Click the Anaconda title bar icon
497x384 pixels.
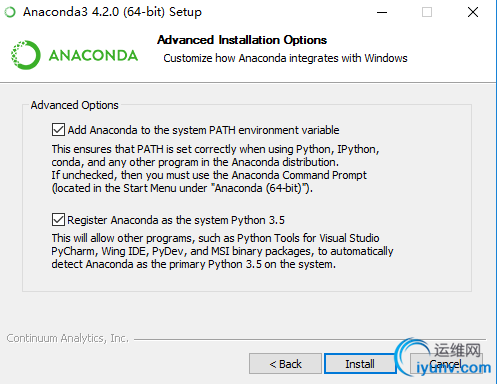click(x=10, y=12)
